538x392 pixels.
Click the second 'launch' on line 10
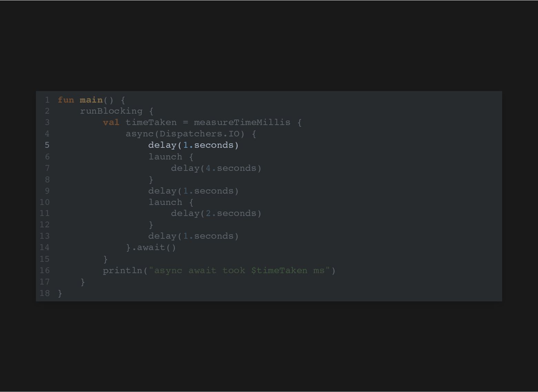pos(165,202)
